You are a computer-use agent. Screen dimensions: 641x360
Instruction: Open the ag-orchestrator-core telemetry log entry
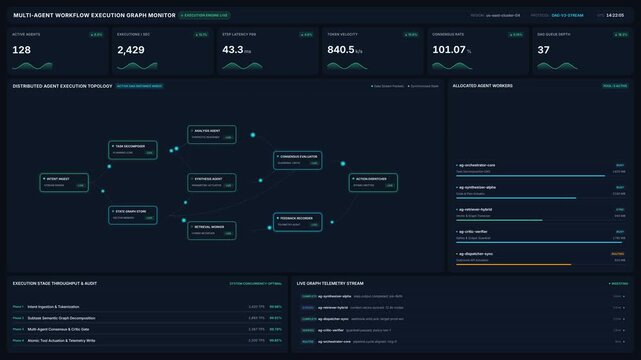462,342
